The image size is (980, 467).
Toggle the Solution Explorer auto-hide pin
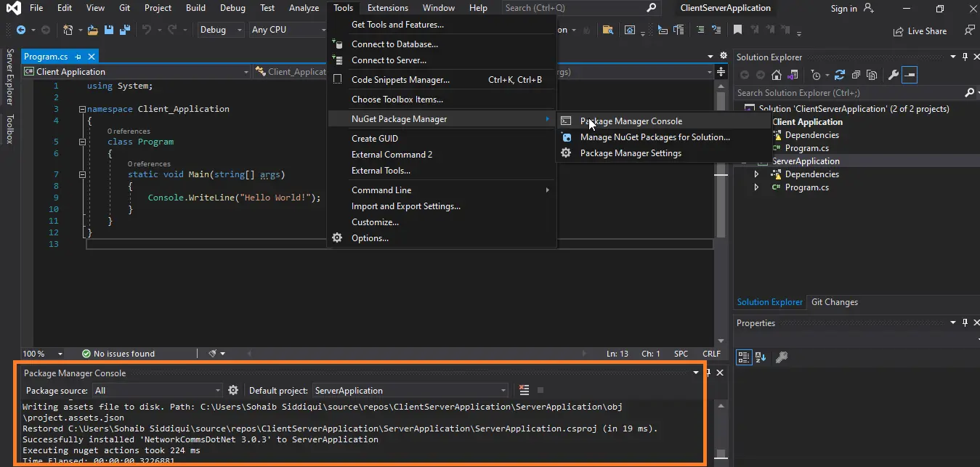[965, 57]
